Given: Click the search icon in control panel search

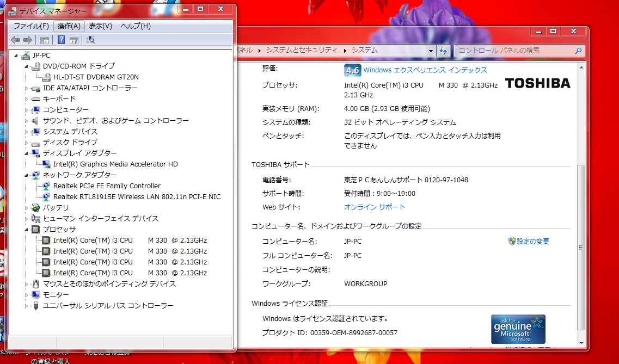Looking at the screenshot, I should pos(578,51).
